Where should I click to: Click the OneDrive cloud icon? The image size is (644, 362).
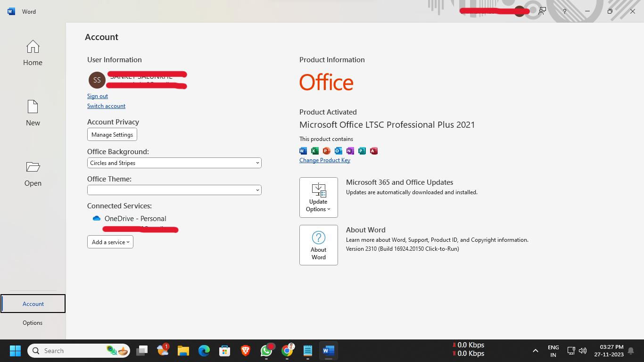pyautogui.click(x=97, y=219)
